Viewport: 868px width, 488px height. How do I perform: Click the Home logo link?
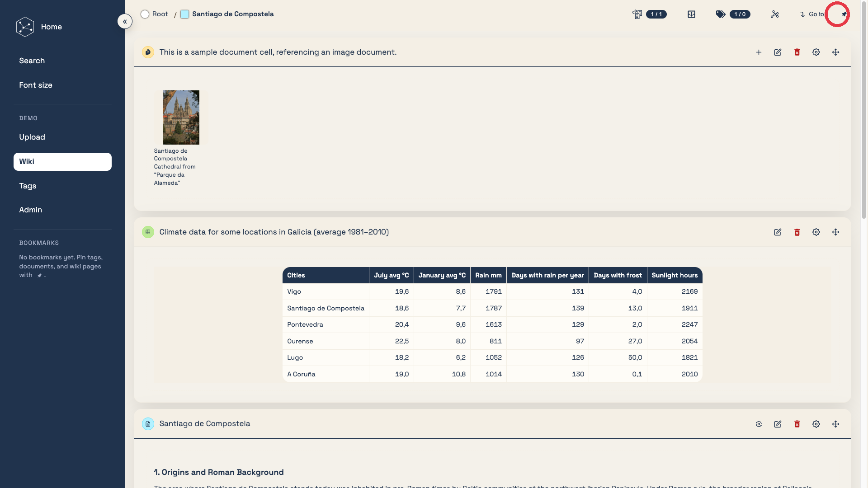(25, 27)
